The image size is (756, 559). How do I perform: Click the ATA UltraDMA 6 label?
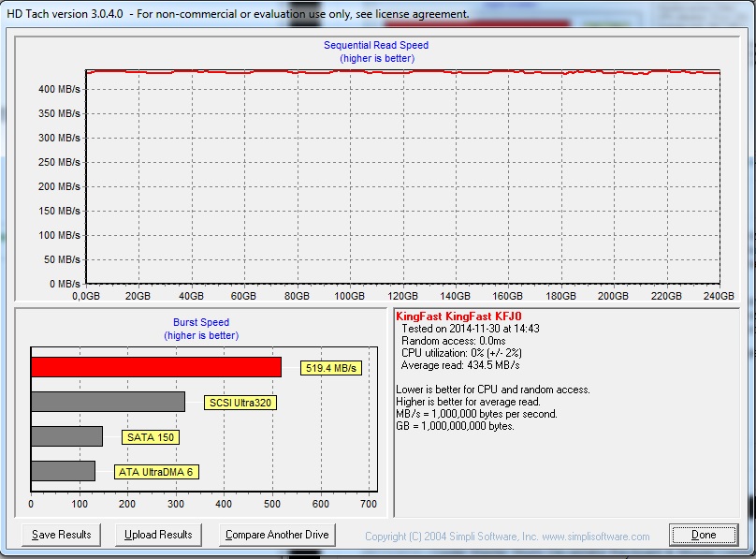point(156,472)
